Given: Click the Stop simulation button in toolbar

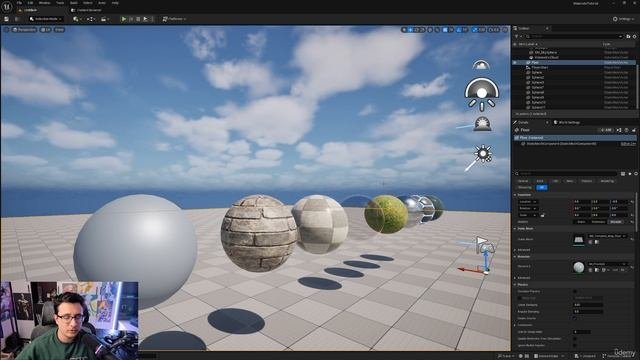Looking at the screenshot, I should click(x=138, y=19).
